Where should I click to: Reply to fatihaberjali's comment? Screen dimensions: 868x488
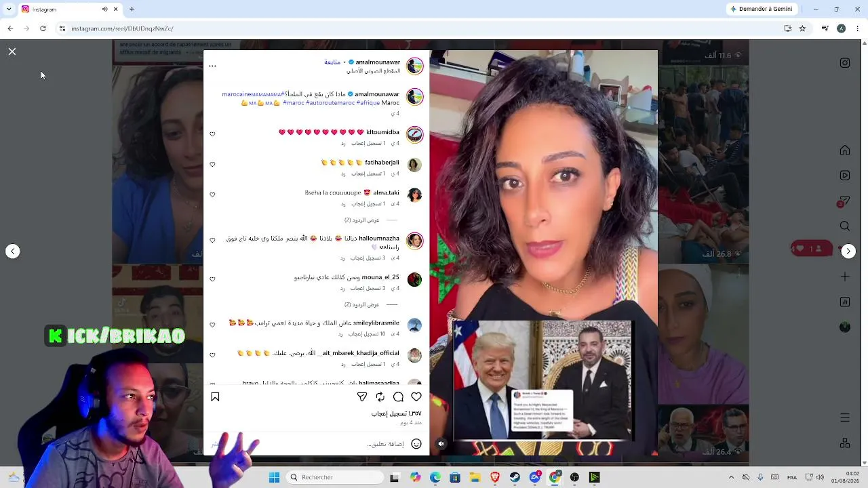tap(343, 174)
